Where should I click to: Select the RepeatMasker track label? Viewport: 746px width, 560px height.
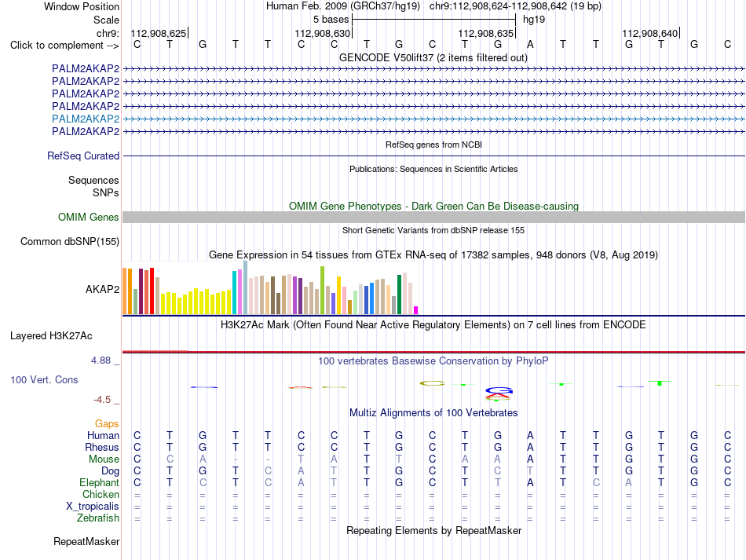[x=86, y=542]
